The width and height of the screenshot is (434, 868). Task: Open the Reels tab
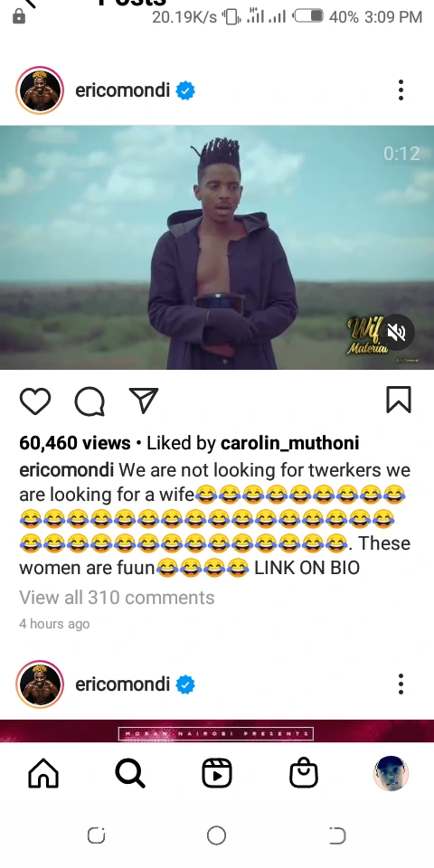click(x=217, y=773)
